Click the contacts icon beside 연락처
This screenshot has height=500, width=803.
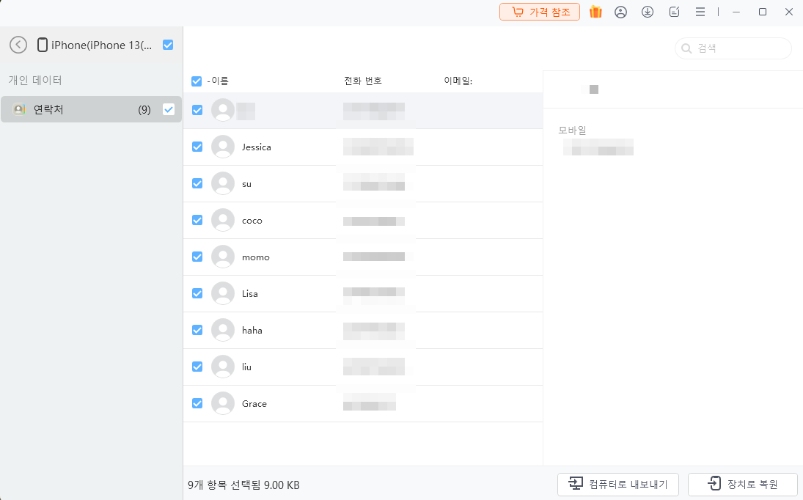[x=19, y=109]
